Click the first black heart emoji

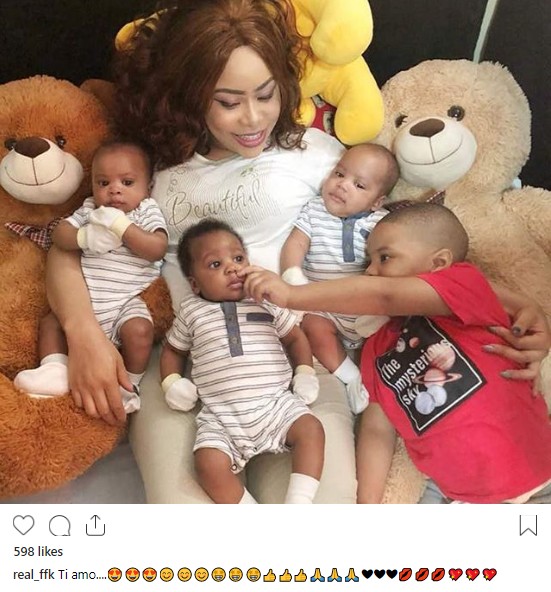(x=368, y=574)
